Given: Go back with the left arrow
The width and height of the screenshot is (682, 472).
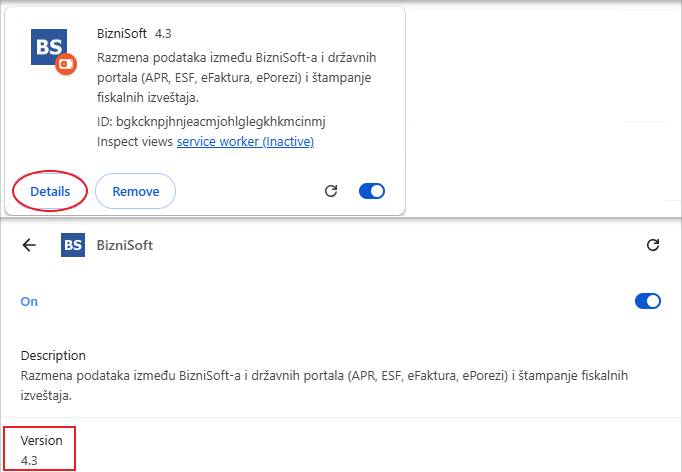Looking at the screenshot, I should (29, 245).
